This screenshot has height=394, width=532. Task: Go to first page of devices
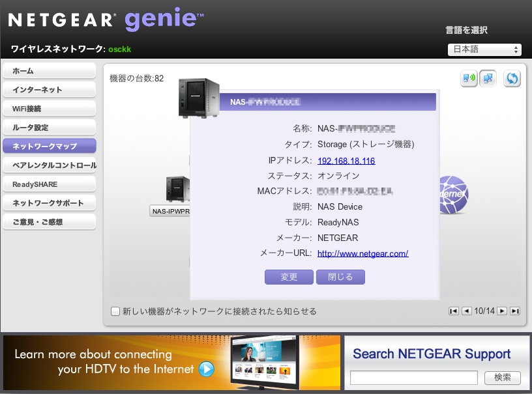pyautogui.click(x=454, y=311)
